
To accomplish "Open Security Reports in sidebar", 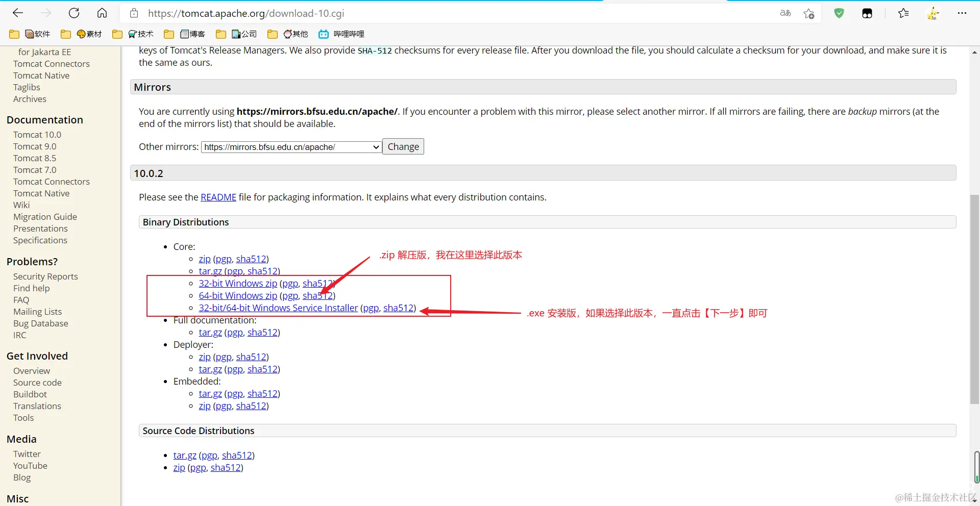I will [45, 276].
